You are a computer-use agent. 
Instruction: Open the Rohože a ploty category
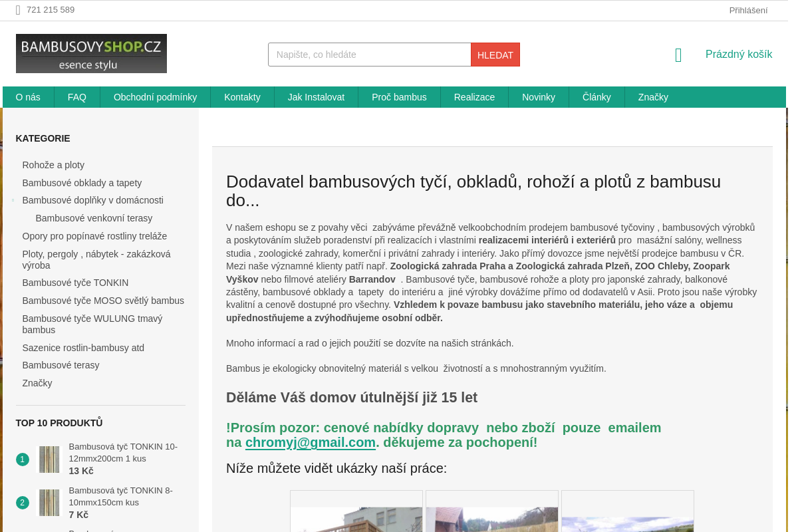53,165
